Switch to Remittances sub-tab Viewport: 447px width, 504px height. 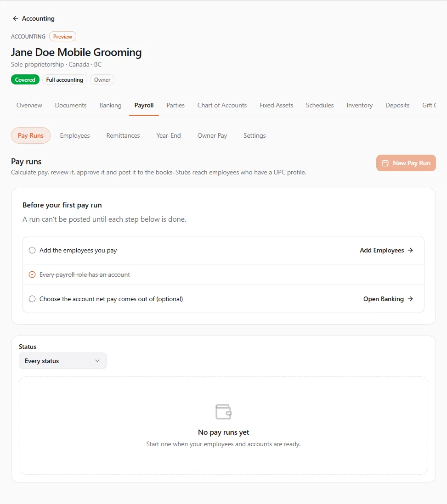tap(123, 136)
